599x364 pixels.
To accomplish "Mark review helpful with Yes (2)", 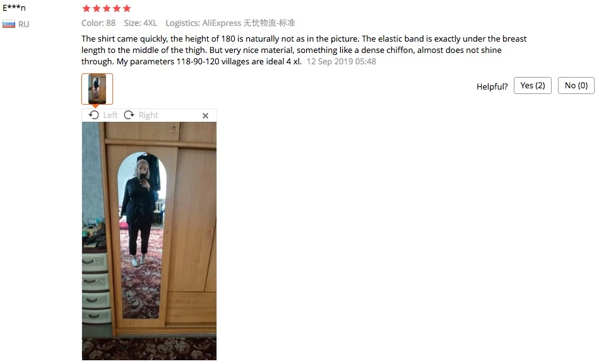I will (533, 86).
